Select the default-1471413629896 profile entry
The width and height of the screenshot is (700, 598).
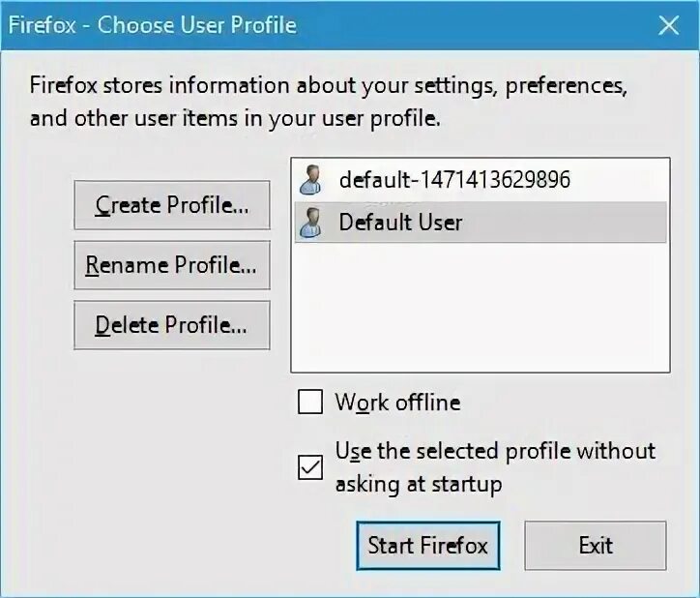tap(481, 180)
